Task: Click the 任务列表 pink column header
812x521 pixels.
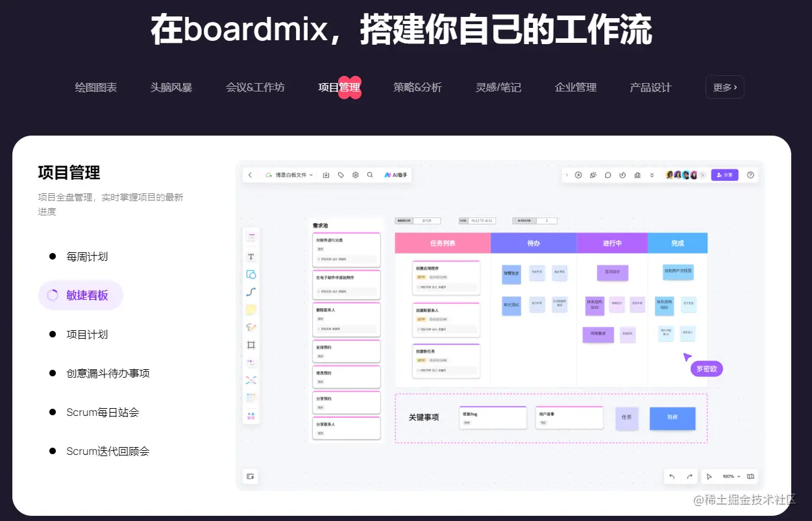Action: pyautogui.click(x=443, y=243)
